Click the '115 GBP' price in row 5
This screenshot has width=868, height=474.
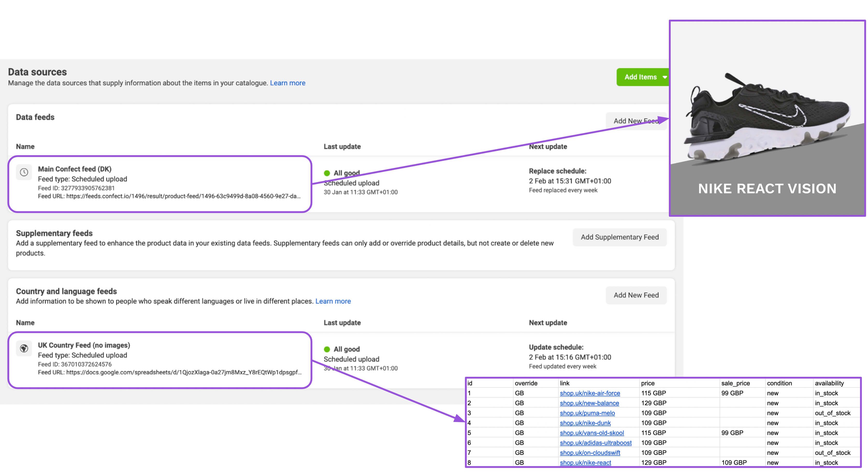point(654,433)
